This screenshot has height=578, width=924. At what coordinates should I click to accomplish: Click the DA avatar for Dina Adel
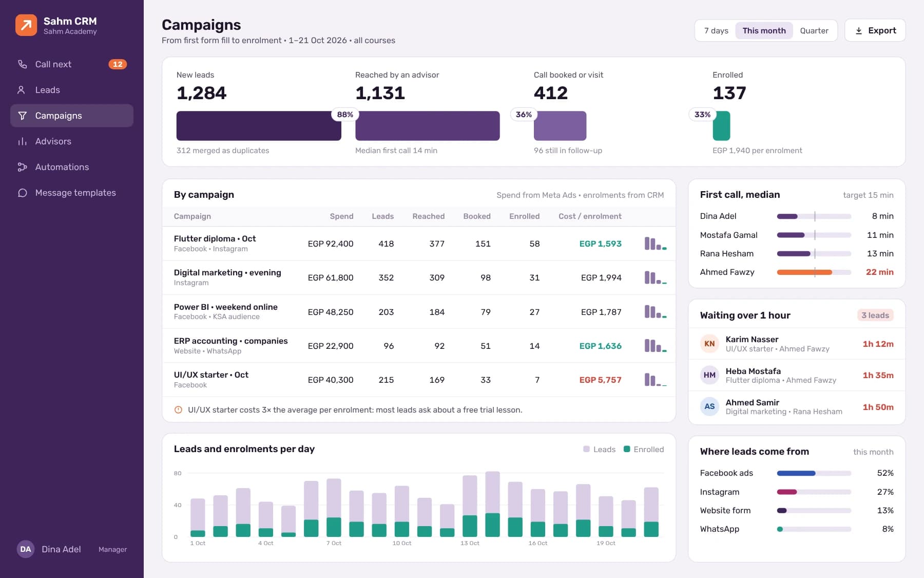pyautogui.click(x=26, y=549)
